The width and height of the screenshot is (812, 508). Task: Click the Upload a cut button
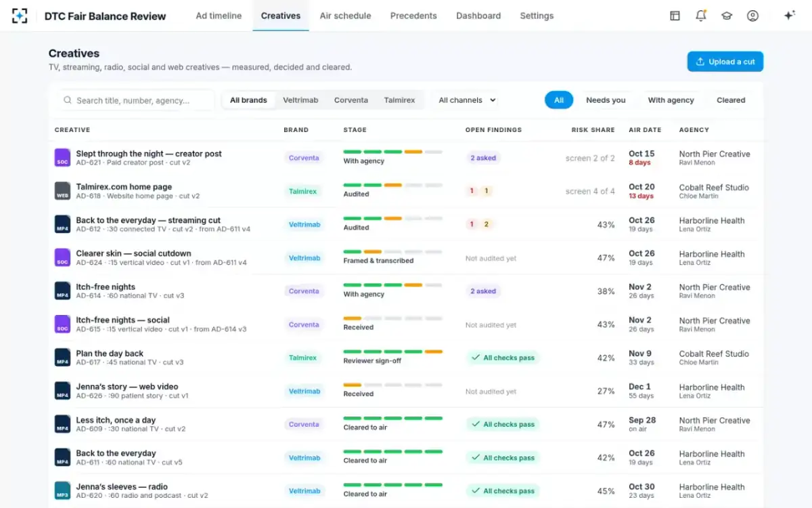(725, 62)
